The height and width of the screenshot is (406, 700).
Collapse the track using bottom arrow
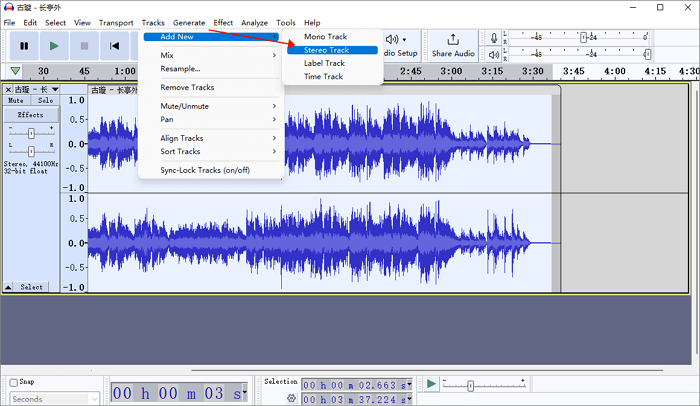8,287
